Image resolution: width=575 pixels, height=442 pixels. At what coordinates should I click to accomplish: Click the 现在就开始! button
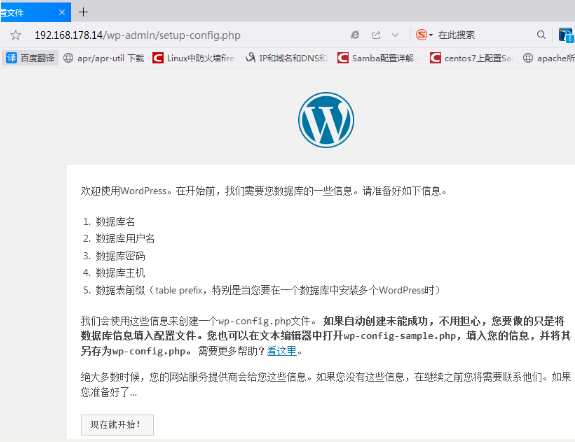coord(117,425)
